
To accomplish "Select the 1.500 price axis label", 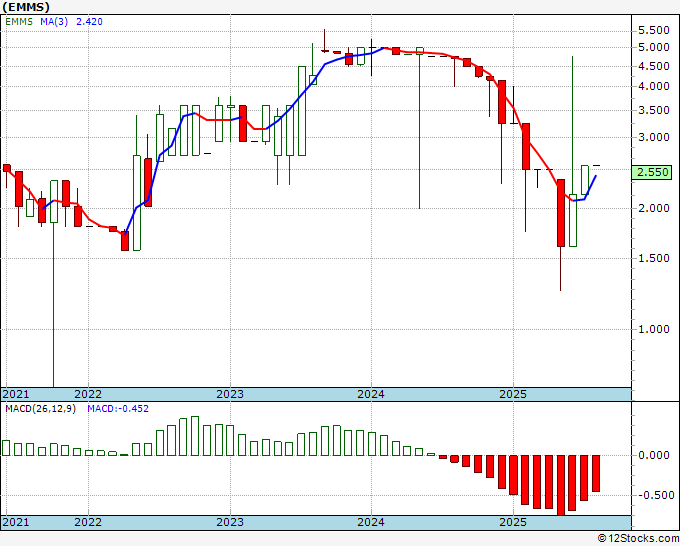I will 654,258.
